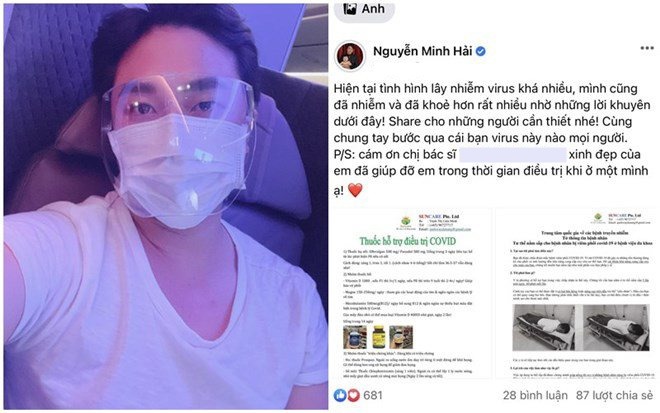Open the Thuốc hỗ trợ điều trị COVID image
This screenshot has height=413, width=660.
[412, 293]
